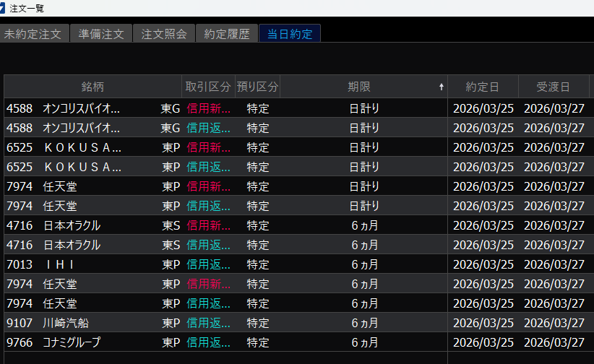Viewport: 594px width, 364px height.
Task: Click the 取引区分 column header
Action: point(208,87)
